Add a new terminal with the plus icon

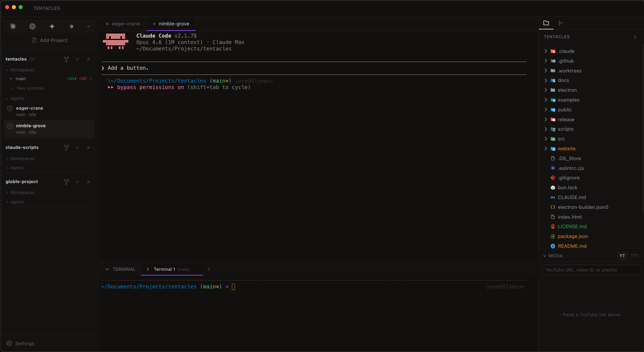click(209, 269)
